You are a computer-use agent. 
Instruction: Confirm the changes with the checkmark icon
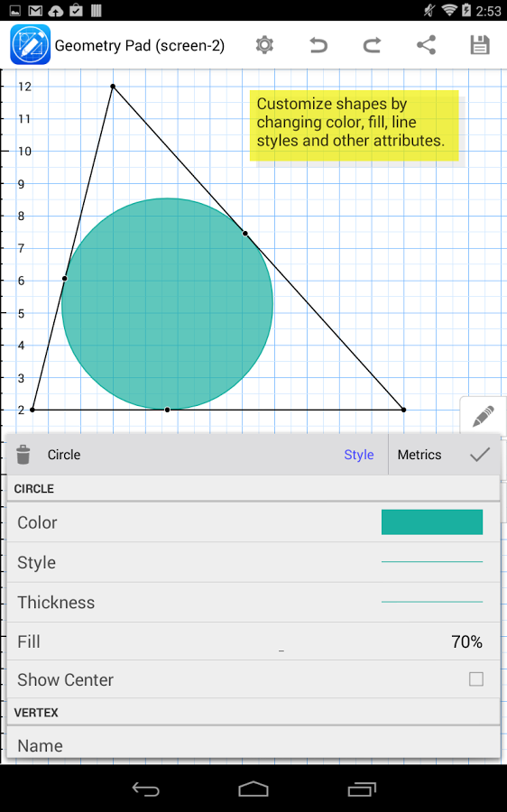click(x=480, y=454)
